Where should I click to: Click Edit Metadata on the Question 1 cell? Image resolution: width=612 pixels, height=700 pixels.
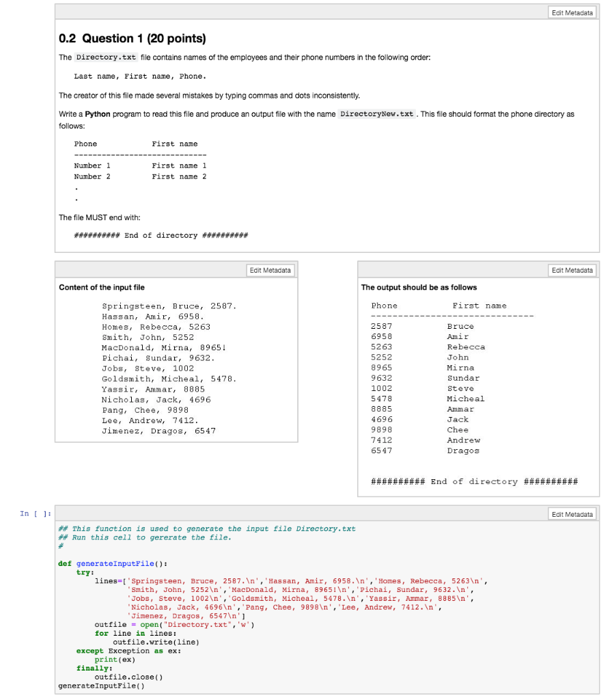tap(572, 12)
